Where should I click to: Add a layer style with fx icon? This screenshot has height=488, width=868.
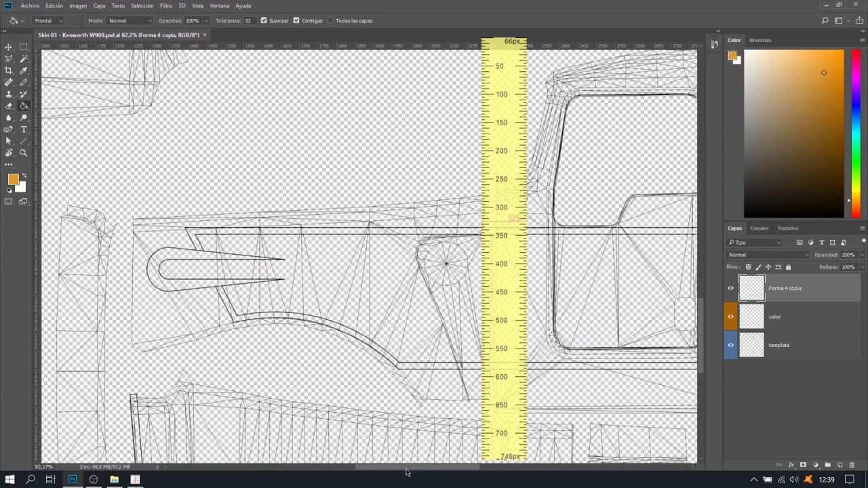[x=791, y=465]
